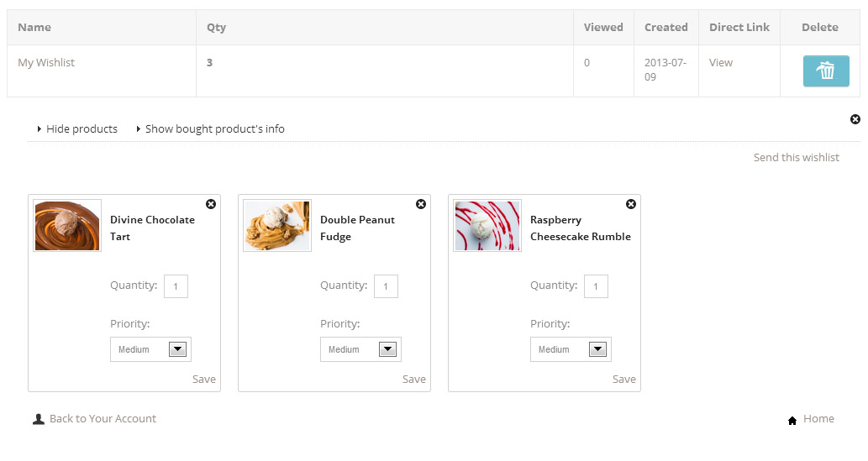Remove Divine Chocolate Tart with its X icon

(211, 204)
